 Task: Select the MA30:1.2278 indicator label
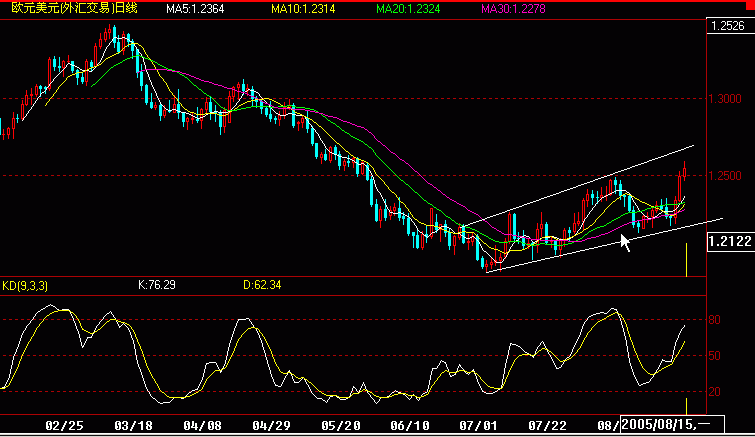(513, 9)
